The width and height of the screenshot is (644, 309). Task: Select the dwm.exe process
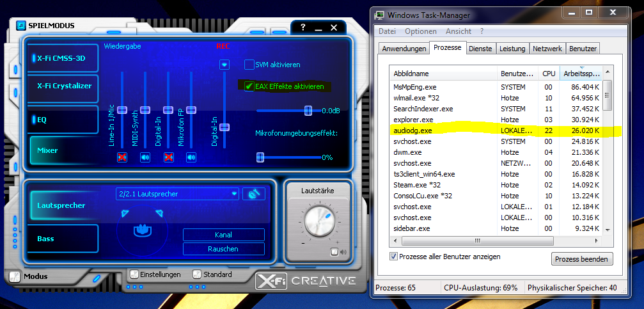coord(497,152)
